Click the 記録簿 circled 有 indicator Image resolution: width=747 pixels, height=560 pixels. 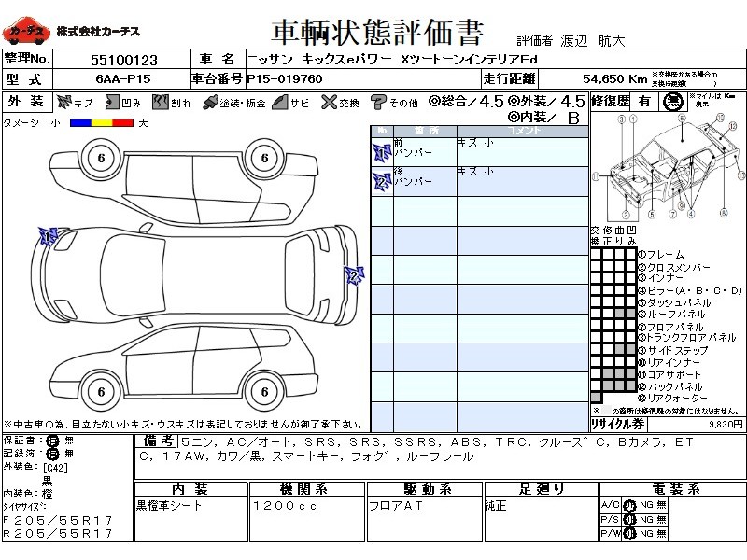53,452
